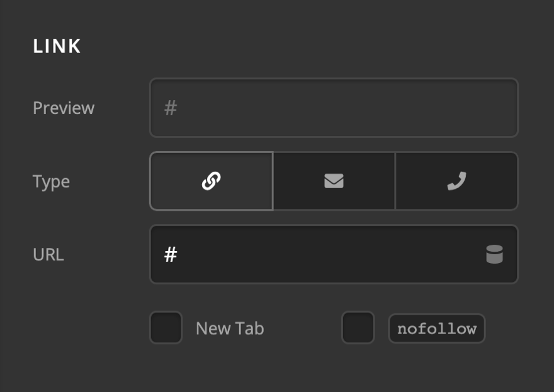Click the nofollow label text
Screen dimensions: 554x392
click(437, 328)
